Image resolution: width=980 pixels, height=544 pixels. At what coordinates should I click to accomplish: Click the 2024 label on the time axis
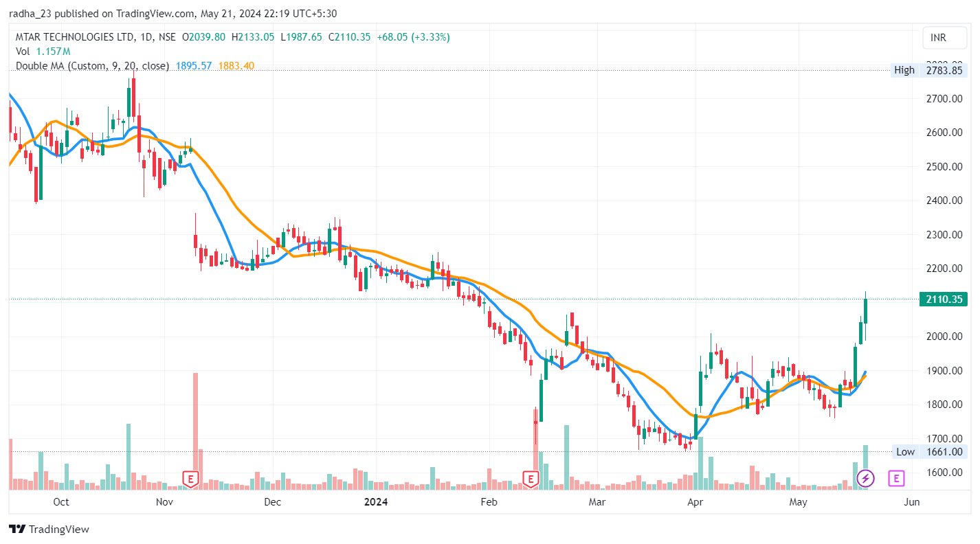(x=376, y=502)
